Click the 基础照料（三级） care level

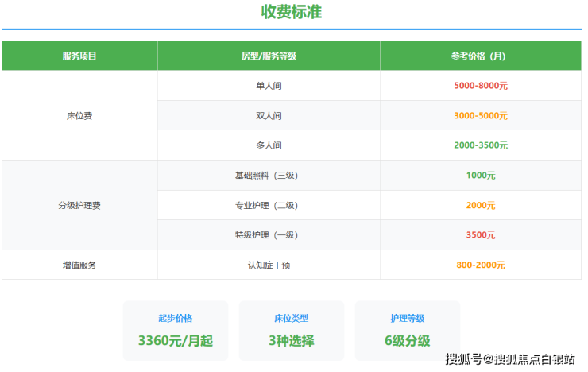point(269,176)
